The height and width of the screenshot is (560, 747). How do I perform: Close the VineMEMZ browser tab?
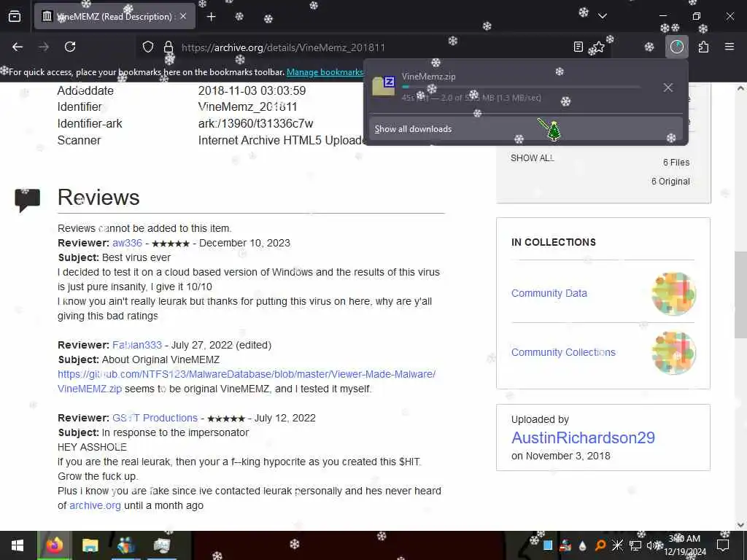pyautogui.click(x=183, y=17)
